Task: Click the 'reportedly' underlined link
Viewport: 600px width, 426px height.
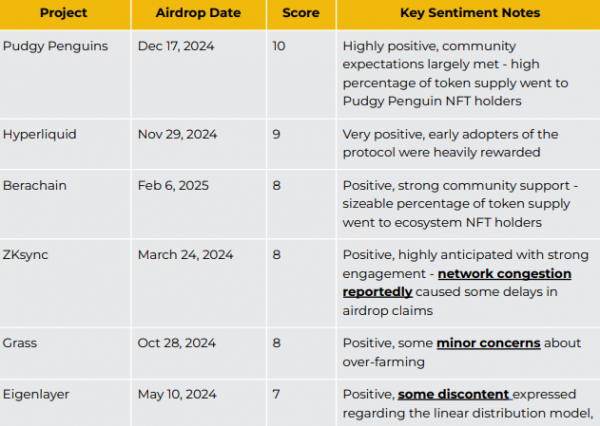Action: [x=377, y=292]
